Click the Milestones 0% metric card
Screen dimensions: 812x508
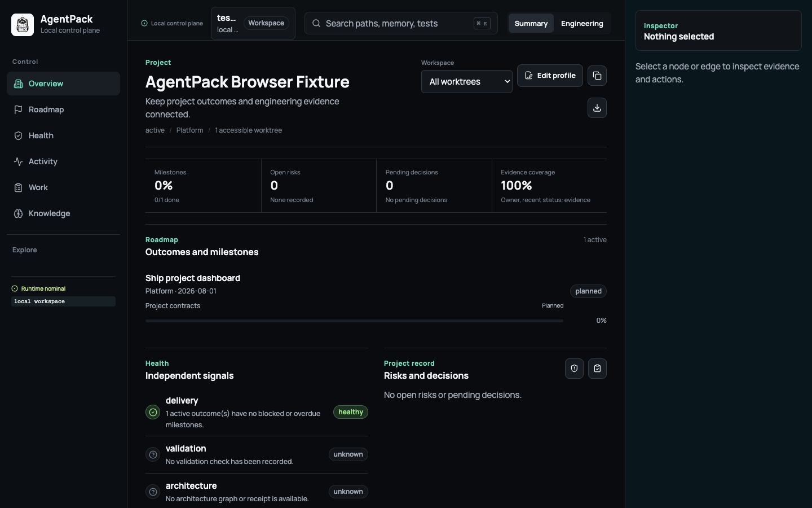point(203,186)
